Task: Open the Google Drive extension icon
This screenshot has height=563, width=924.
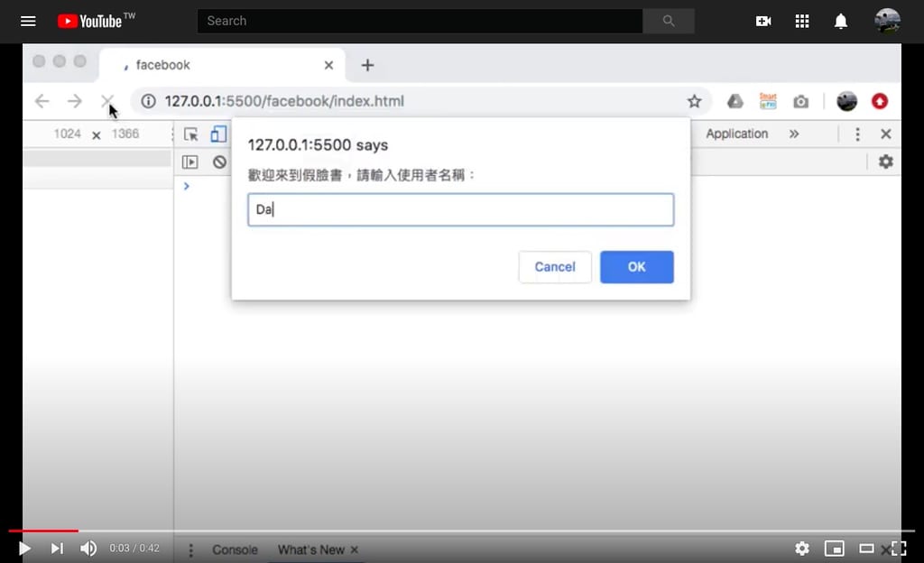Action: (x=735, y=101)
